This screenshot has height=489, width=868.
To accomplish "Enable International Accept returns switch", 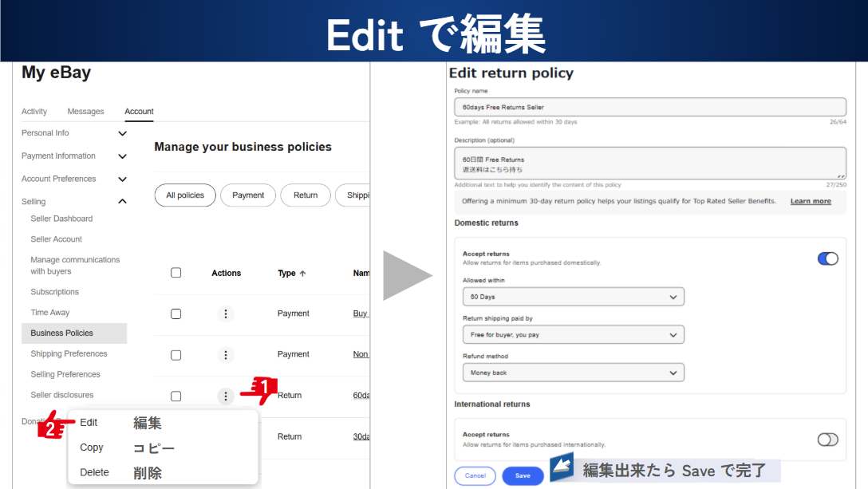I will 827,440.
